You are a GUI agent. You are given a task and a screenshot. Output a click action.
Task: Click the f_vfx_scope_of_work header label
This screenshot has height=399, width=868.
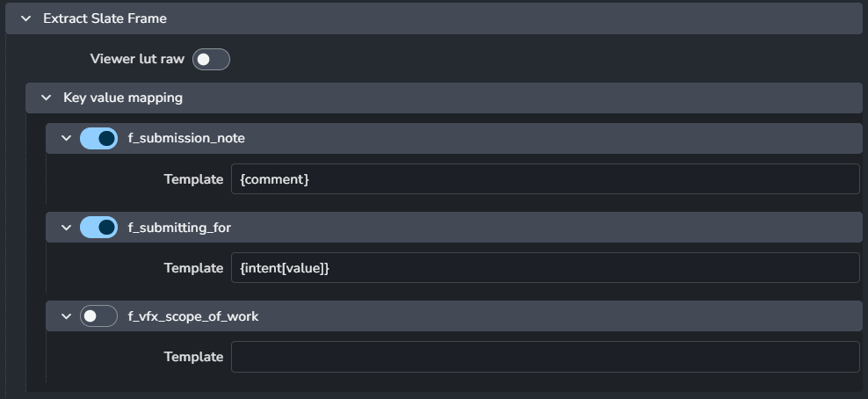tap(193, 316)
